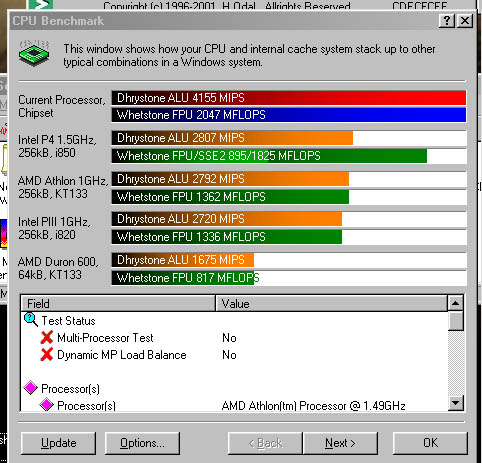The image size is (482, 463).
Task: Click the green CPU chip icon
Action: (x=34, y=53)
